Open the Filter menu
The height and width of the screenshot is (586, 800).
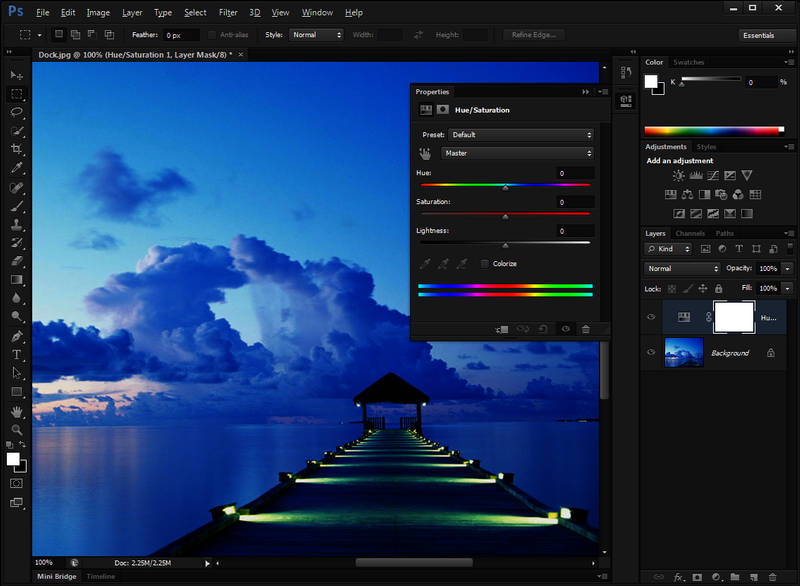pos(228,13)
